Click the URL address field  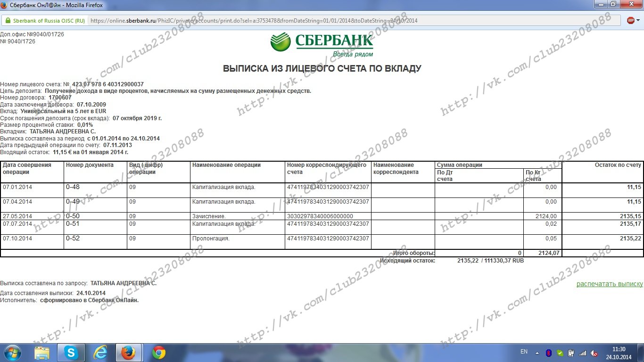[x=354, y=21]
